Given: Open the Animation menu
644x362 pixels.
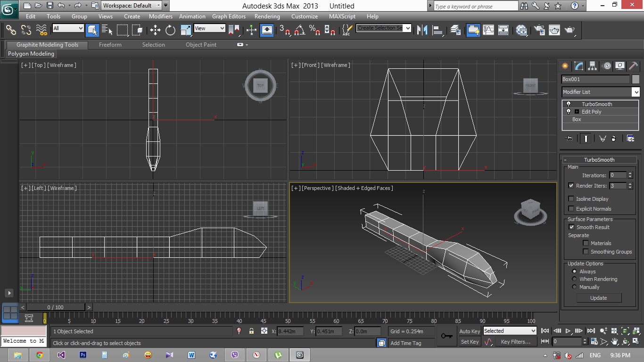Looking at the screenshot, I should [192, 16].
